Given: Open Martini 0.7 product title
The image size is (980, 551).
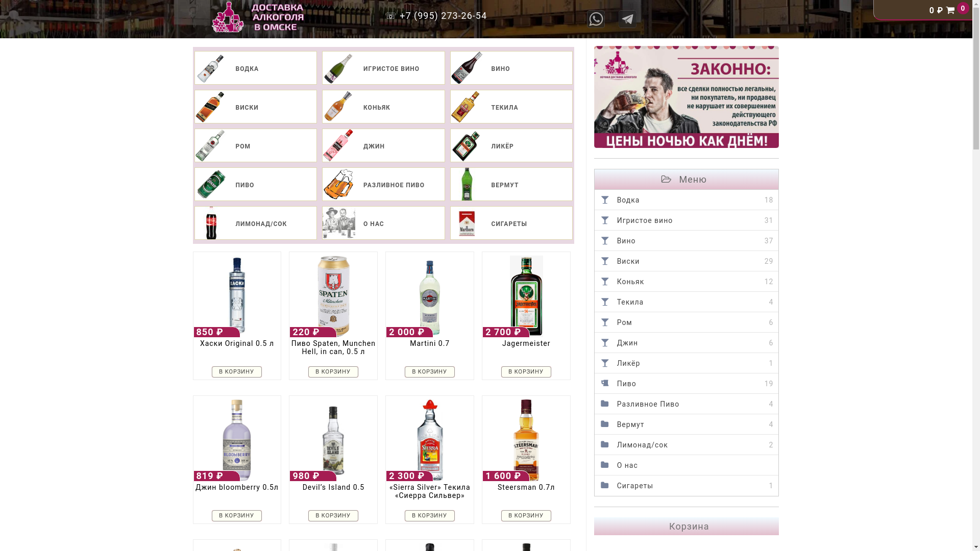Looking at the screenshot, I should click(x=430, y=343).
